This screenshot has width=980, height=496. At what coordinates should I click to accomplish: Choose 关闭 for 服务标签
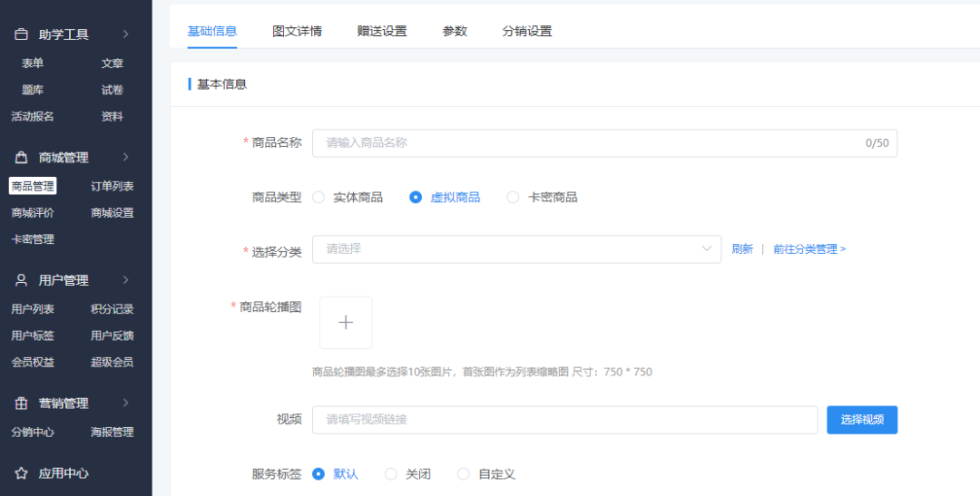pos(391,474)
